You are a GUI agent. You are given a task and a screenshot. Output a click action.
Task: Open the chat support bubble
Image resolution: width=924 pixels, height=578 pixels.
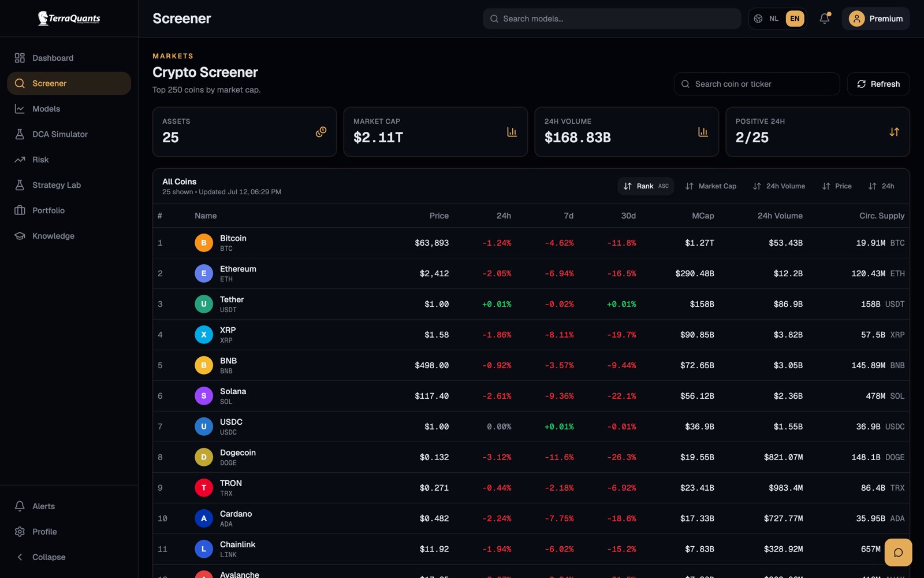point(899,553)
